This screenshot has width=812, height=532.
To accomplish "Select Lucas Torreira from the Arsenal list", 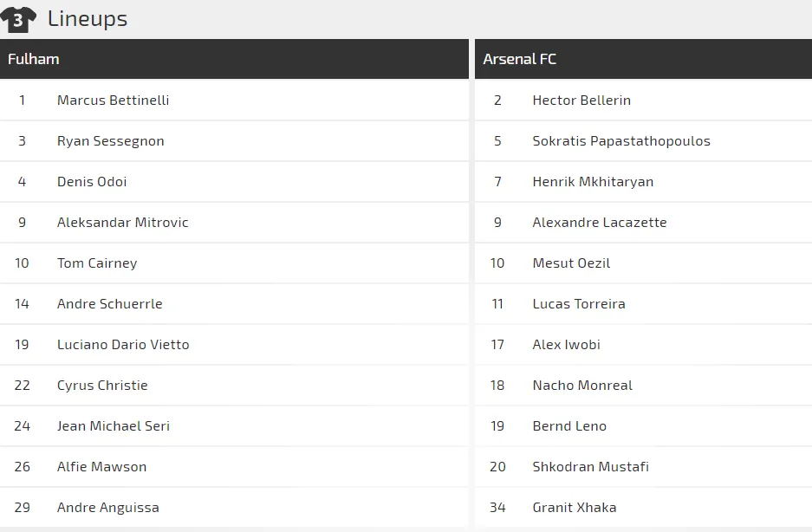I will point(579,304).
